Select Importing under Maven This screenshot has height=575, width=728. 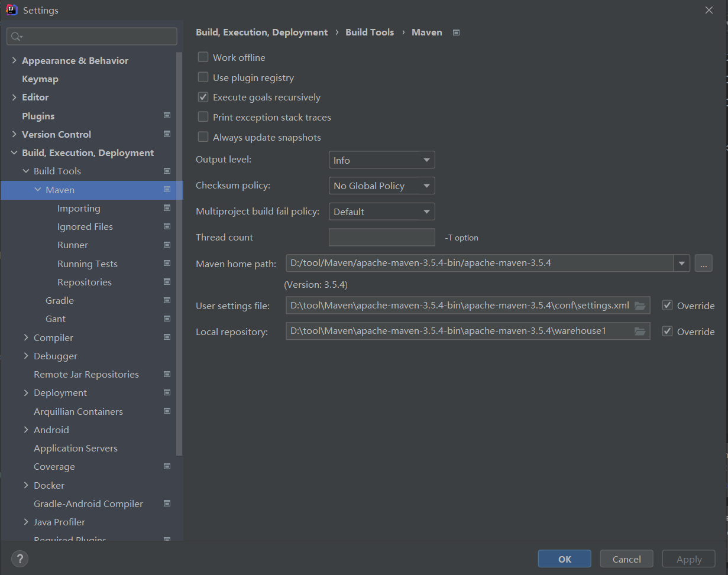[x=79, y=208]
